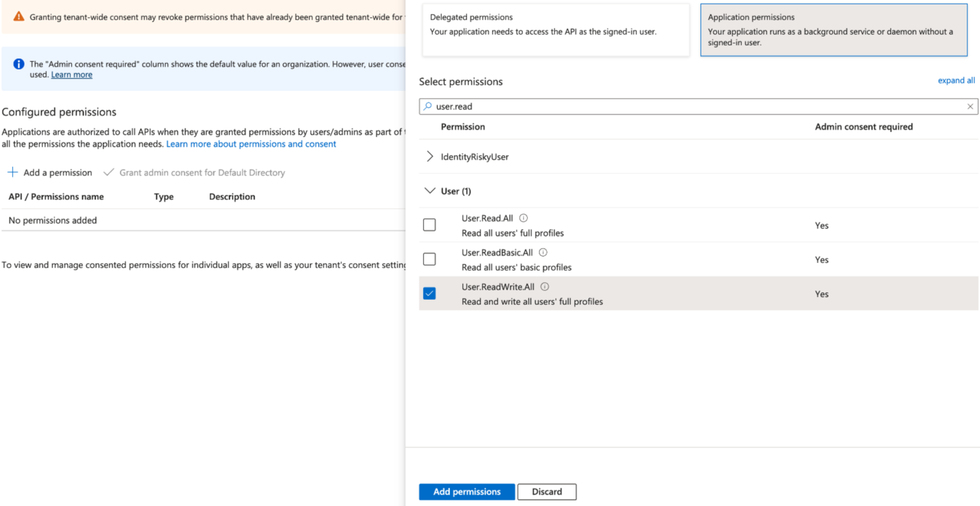Click the info icon beside User.ReadWrite.All
The image size is (980, 506).
544,287
